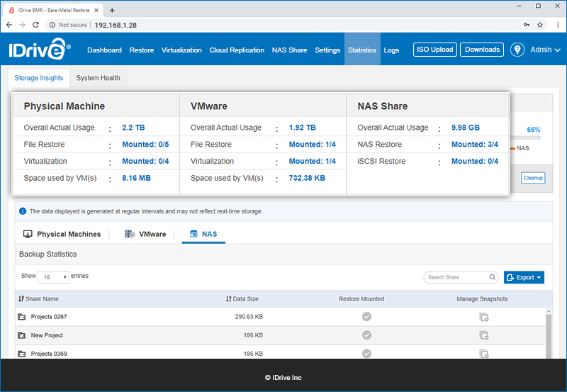Click restore mounted check for Projects 0267
Image resolution: width=567 pixels, height=392 pixels.
click(366, 317)
